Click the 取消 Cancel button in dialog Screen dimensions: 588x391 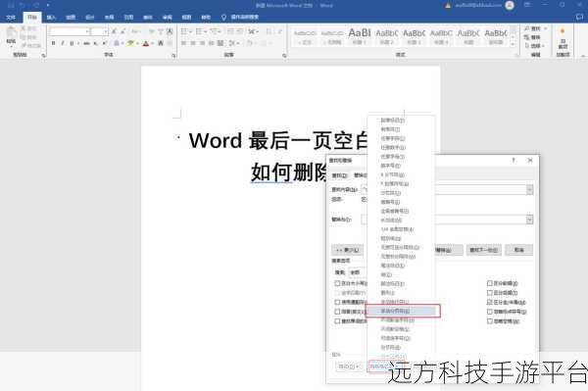tap(519, 250)
